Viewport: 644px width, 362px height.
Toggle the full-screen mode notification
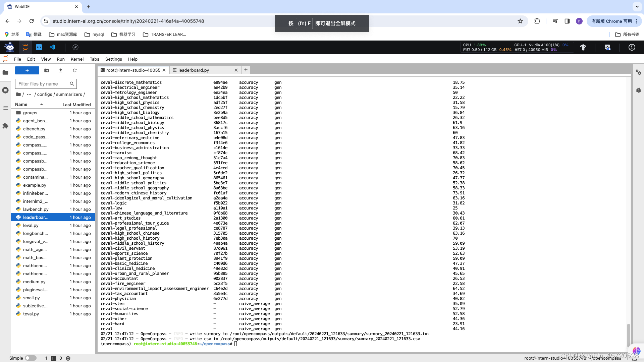pyautogui.click(x=322, y=23)
